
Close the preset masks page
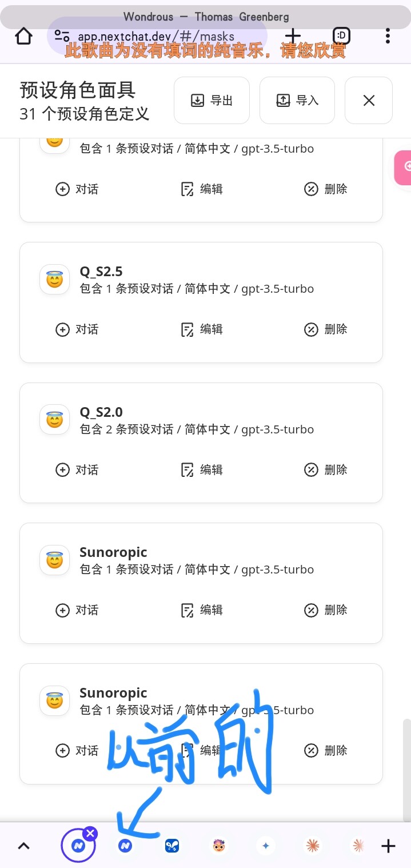[x=369, y=100]
